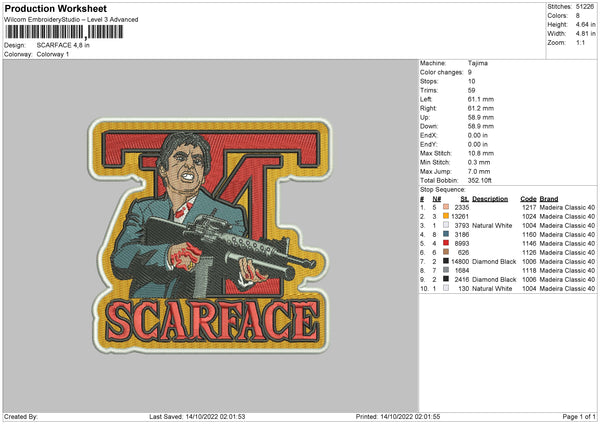This screenshot has width=600, height=424.
Task: Click the black swatch in stop 9
Action: 446,279
